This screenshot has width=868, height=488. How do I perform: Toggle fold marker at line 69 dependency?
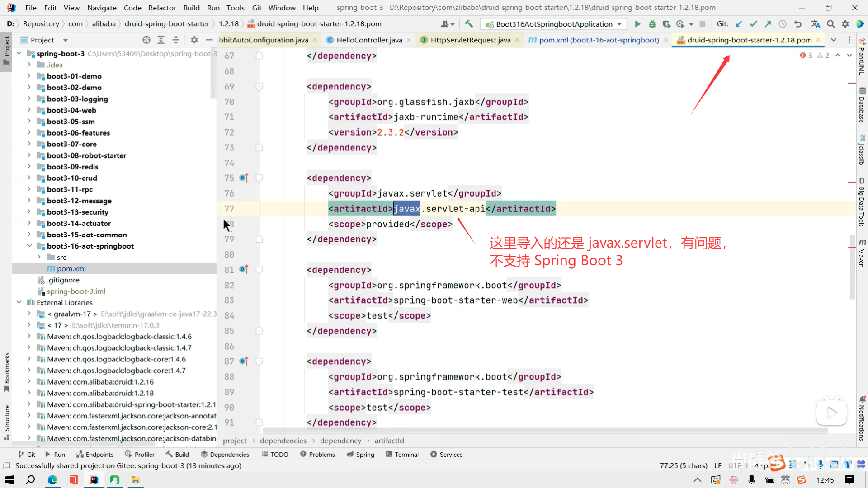click(x=259, y=86)
